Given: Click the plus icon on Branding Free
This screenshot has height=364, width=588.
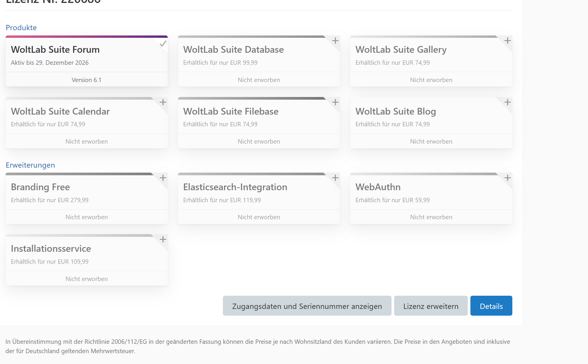Looking at the screenshot, I should point(163,178).
